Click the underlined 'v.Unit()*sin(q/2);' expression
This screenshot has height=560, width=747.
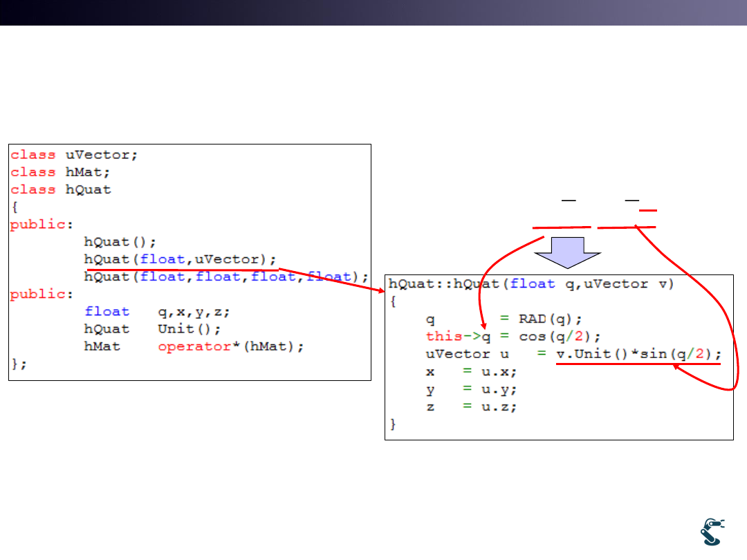click(x=638, y=354)
